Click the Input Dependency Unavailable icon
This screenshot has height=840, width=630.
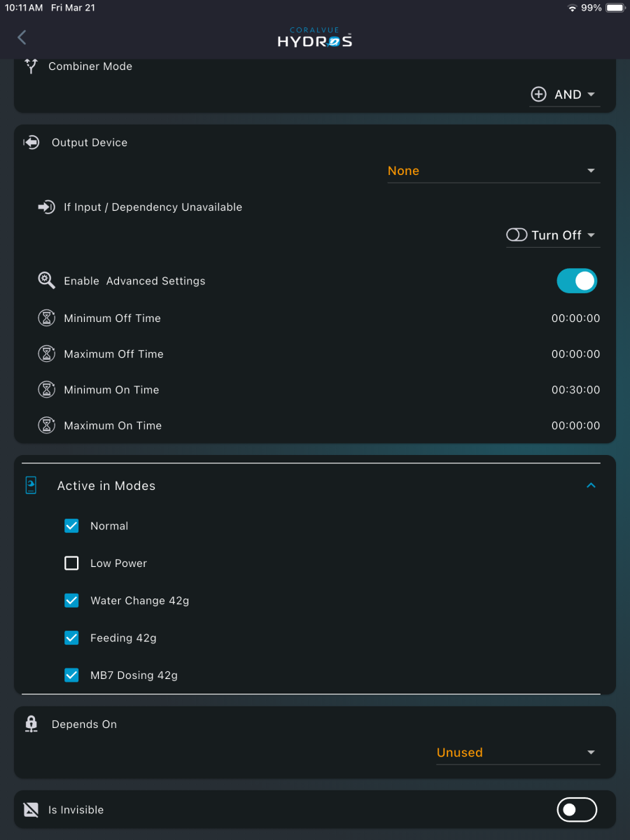click(46, 207)
